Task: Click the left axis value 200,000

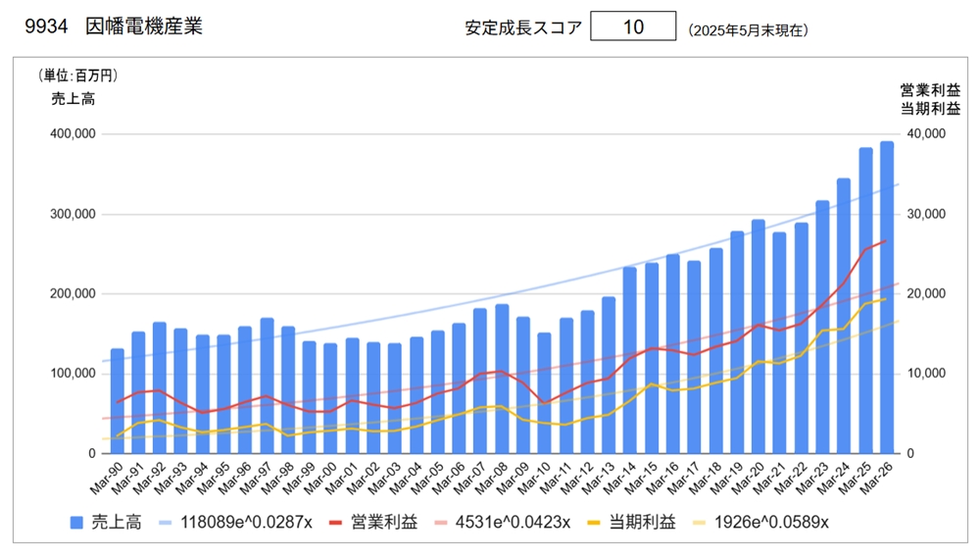Action: coord(73,293)
